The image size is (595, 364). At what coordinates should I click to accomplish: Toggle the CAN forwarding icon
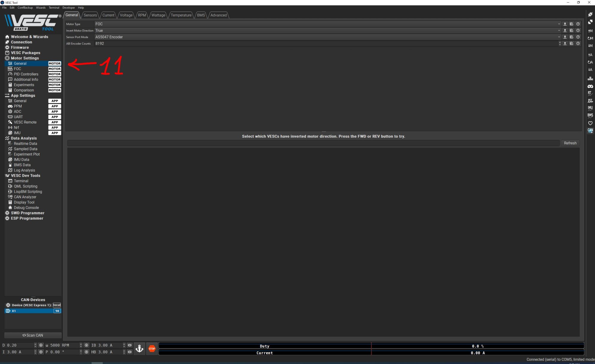[590, 130]
